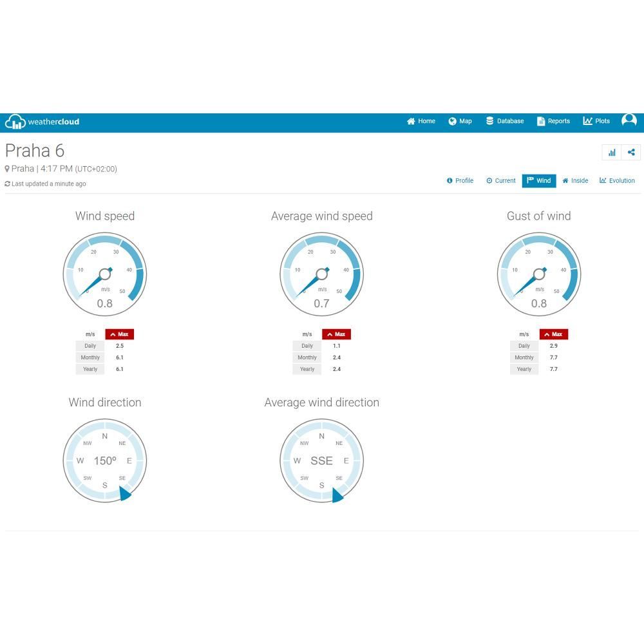Viewport: 644px width, 644px height.
Task: Click the share icon button
Action: [x=631, y=153]
